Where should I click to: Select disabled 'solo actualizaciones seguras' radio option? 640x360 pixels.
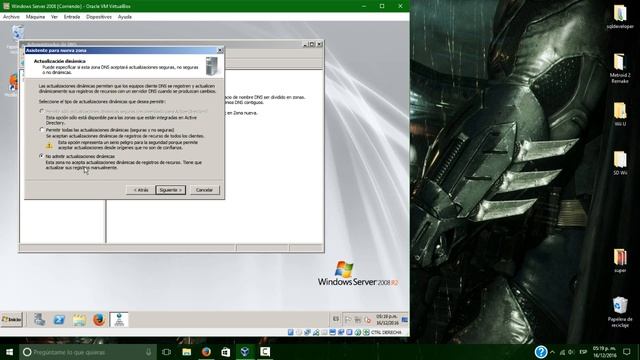pos(42,111)
